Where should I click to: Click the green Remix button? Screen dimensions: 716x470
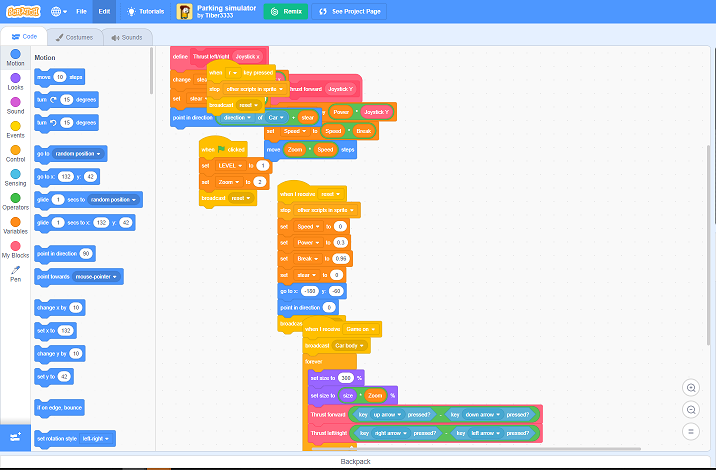pyautogui.click(x=285, y=11)
